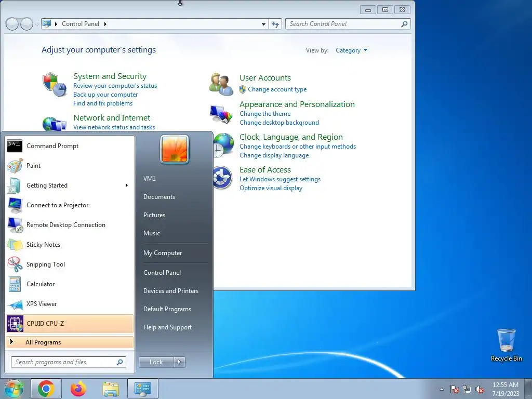Click the refresh button beside address bar
Image resolution: width=532 pixels, height=399 pixels.
click(275, 24)
